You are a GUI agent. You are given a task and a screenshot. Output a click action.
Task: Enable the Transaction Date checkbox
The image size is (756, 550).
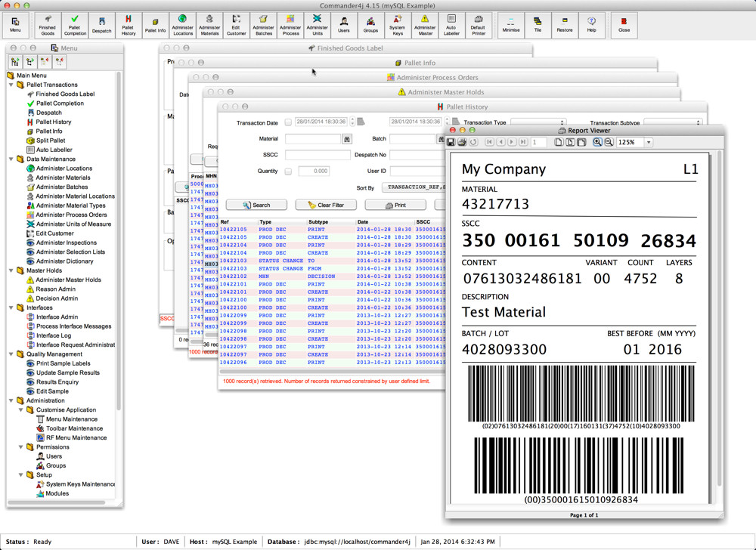[288, 122]
